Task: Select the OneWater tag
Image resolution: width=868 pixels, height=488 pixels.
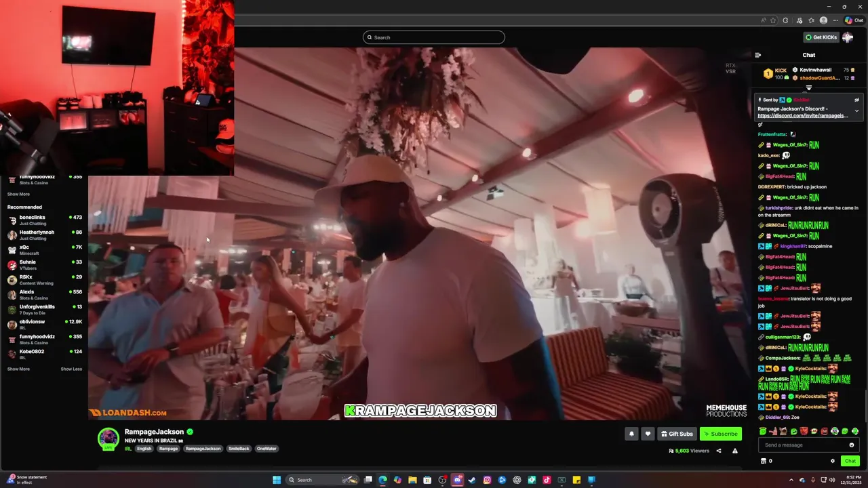Action: coord(267,449)
